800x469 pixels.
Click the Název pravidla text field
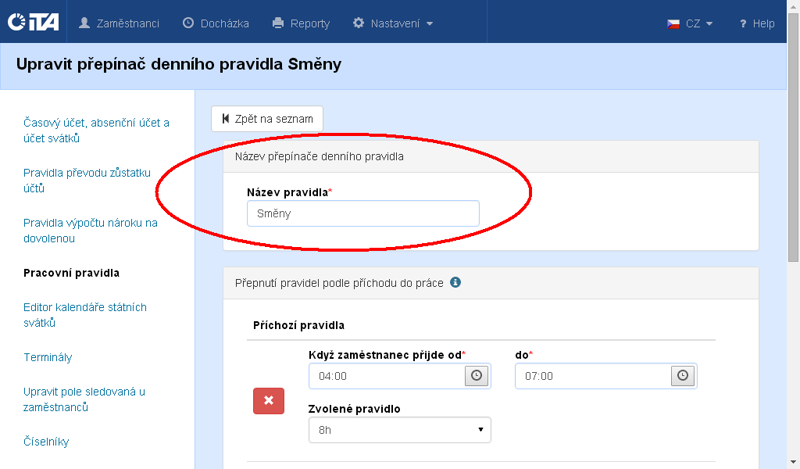coord(363,213)
